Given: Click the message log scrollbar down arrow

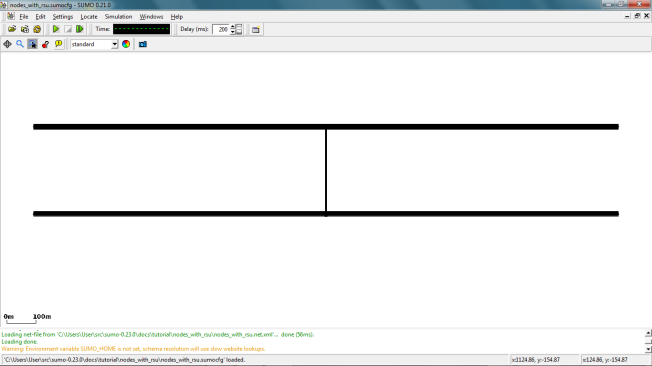Looking at the screenshot, I should 648,349.
